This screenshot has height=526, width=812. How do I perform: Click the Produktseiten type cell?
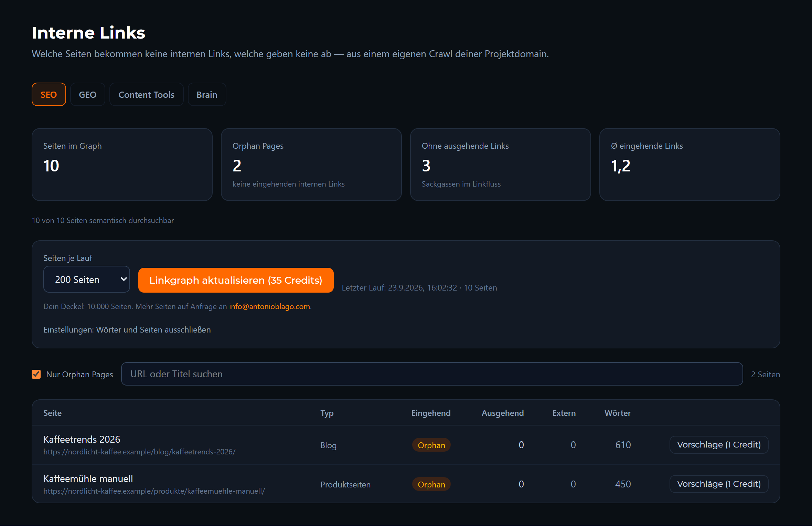pos(345,484)
